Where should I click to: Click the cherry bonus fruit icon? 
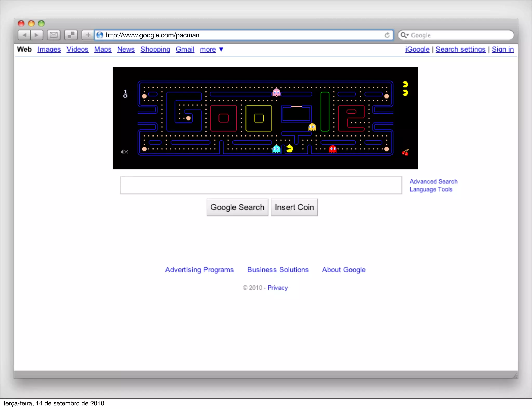[x=405, y=152]
